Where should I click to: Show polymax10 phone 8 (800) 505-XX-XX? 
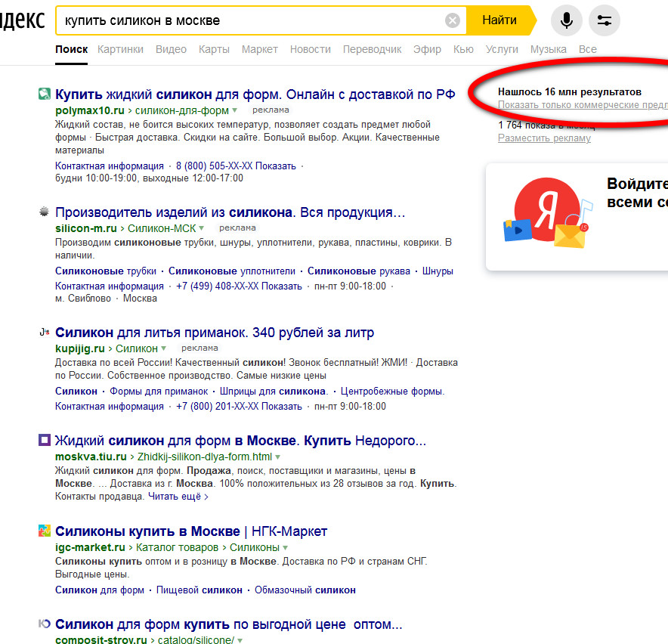pyautogui.click(x=236, y=166)
